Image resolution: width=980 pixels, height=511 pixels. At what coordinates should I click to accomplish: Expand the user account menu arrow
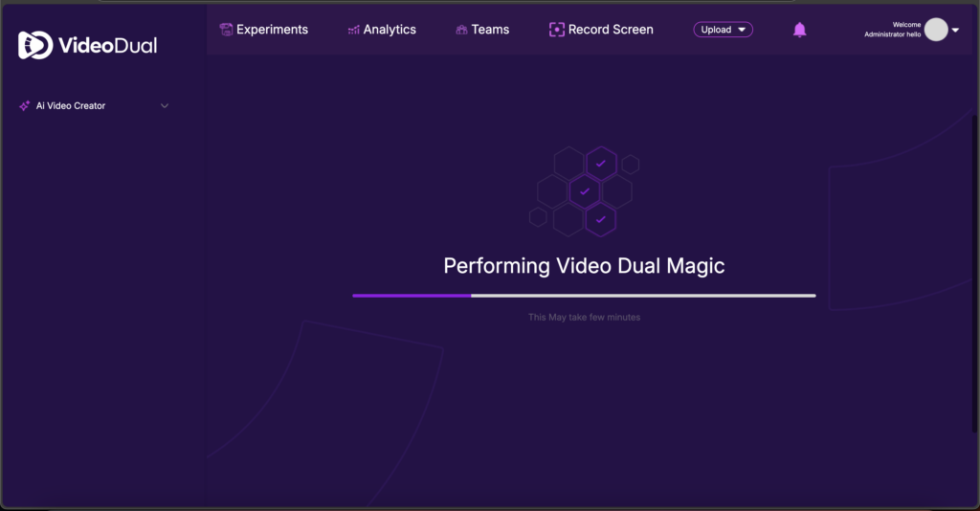pos(955,30)
